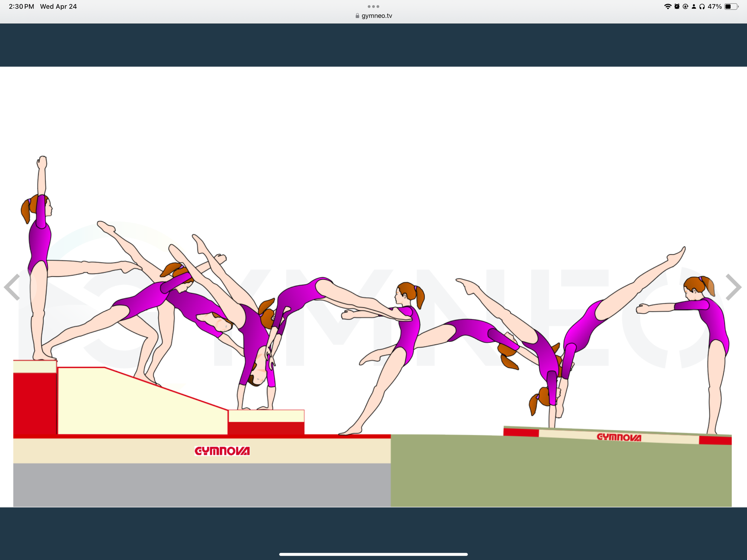Image resolution: width=747 pixels, height=560 pixels.
Task: Tap the battery indicator icon
Action: [731, 6]
